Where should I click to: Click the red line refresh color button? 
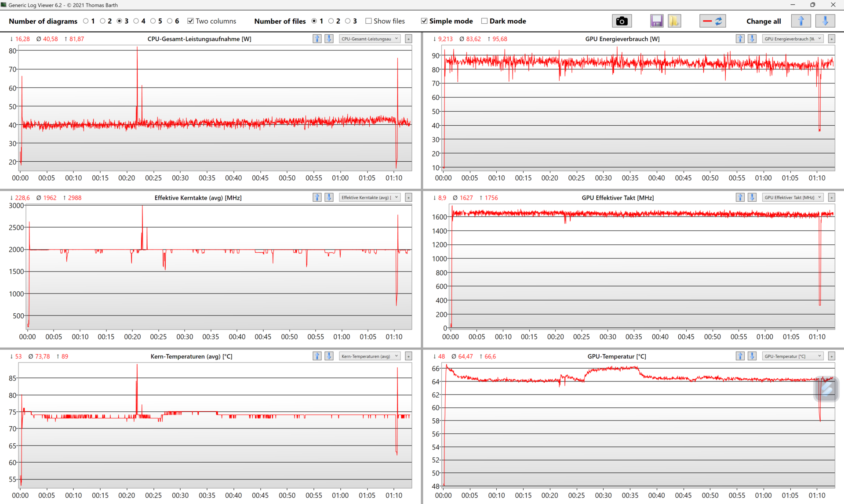click(x=712, y=21)
